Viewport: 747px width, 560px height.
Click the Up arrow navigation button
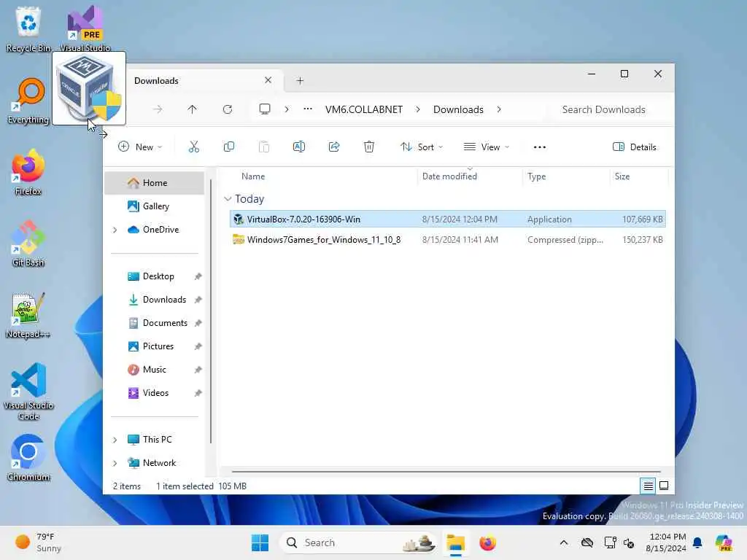(x=192, y=109)
